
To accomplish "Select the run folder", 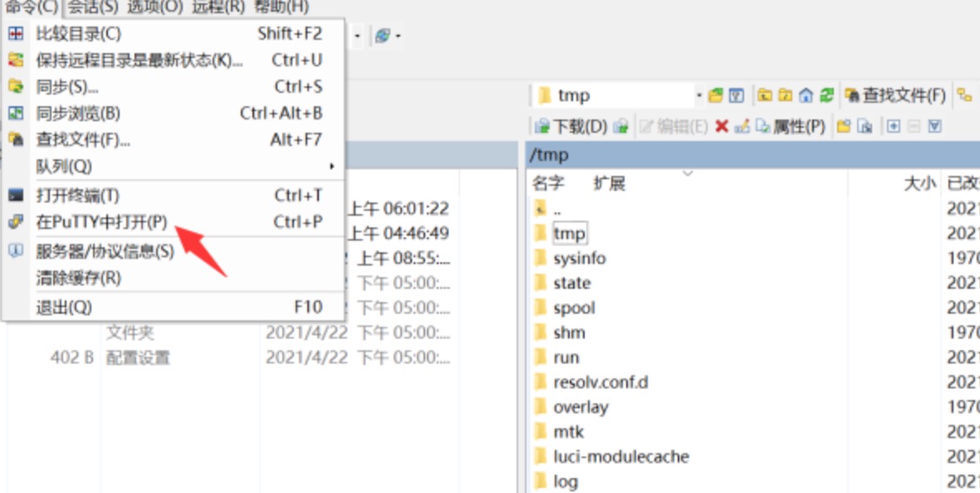I will click(x=752, y=358).
